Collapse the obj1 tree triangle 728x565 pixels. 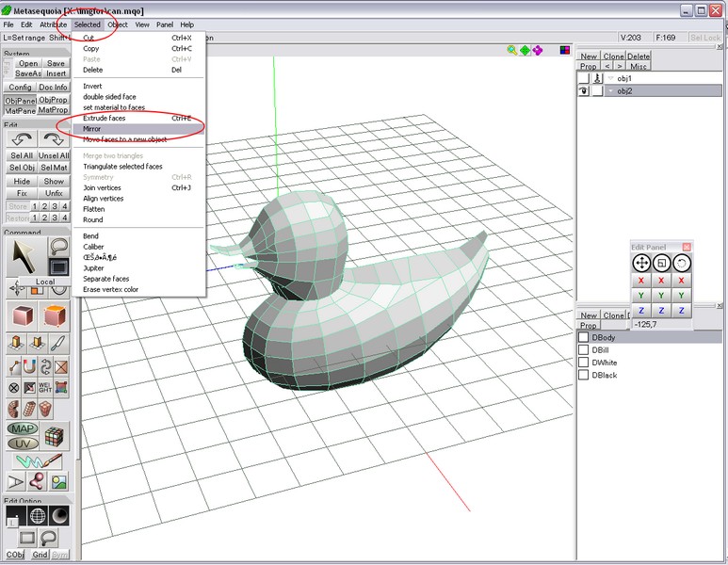[610, 79]
